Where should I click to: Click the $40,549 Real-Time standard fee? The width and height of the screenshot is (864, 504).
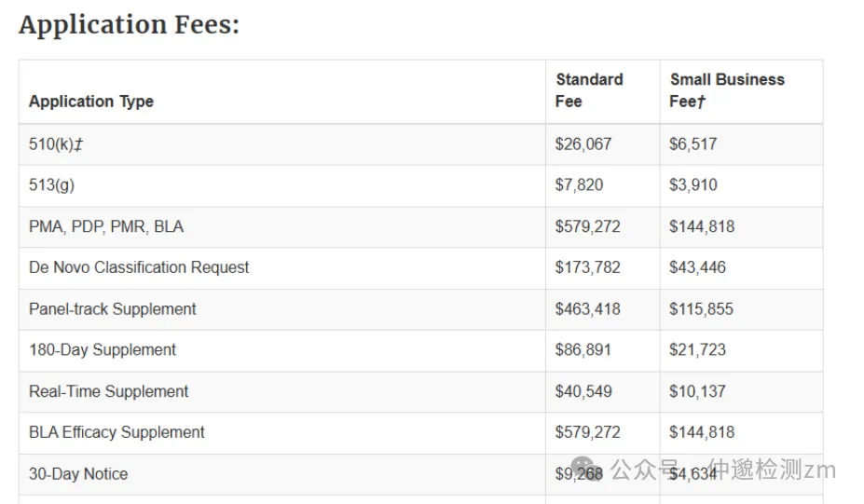click(583, 391)
